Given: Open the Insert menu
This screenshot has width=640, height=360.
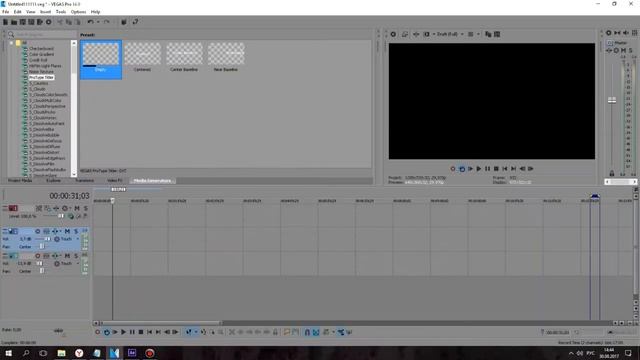Looking at the screenshot, I should click(45, 12).
